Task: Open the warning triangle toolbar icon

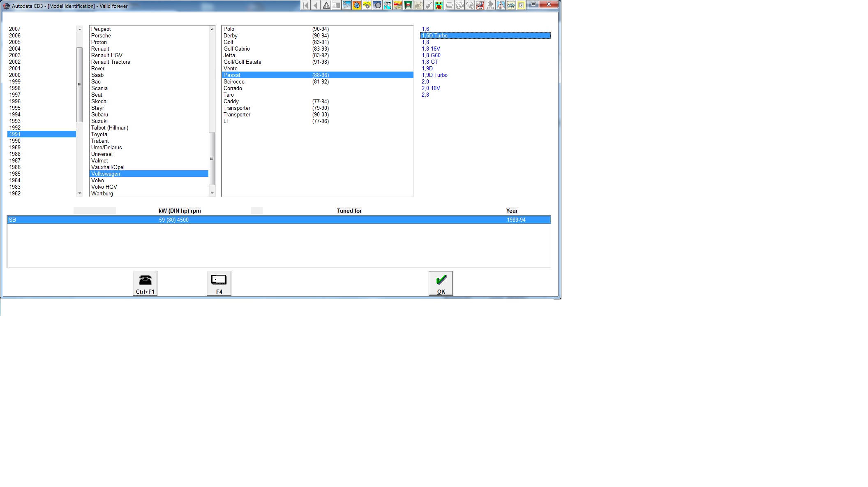Action: click(x=326, y=5)
